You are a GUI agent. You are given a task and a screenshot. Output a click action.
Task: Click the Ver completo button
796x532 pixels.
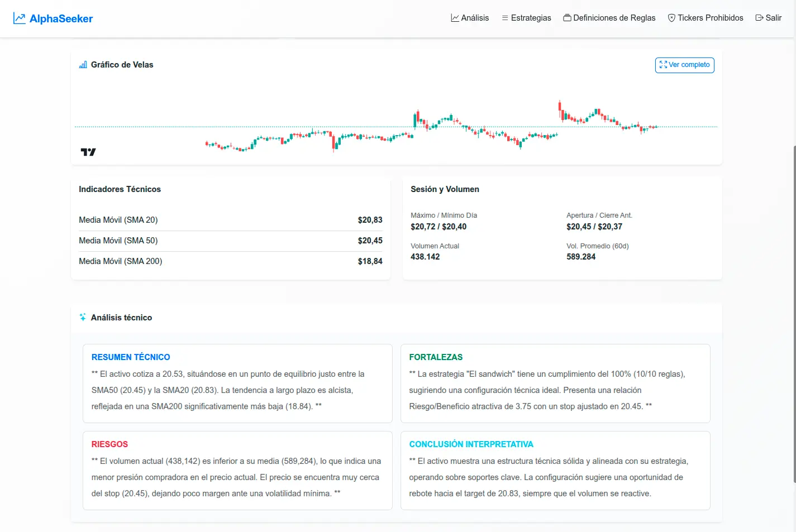(x=685, y=65)
